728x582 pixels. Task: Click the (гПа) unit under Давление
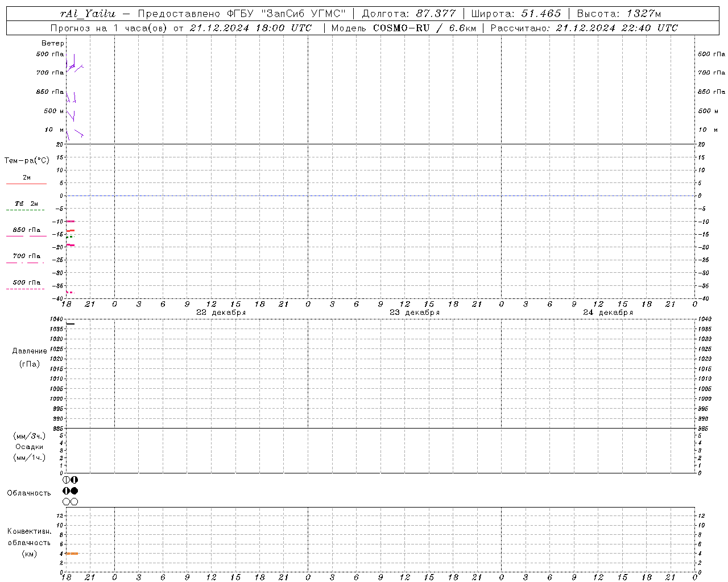(30, 364)
